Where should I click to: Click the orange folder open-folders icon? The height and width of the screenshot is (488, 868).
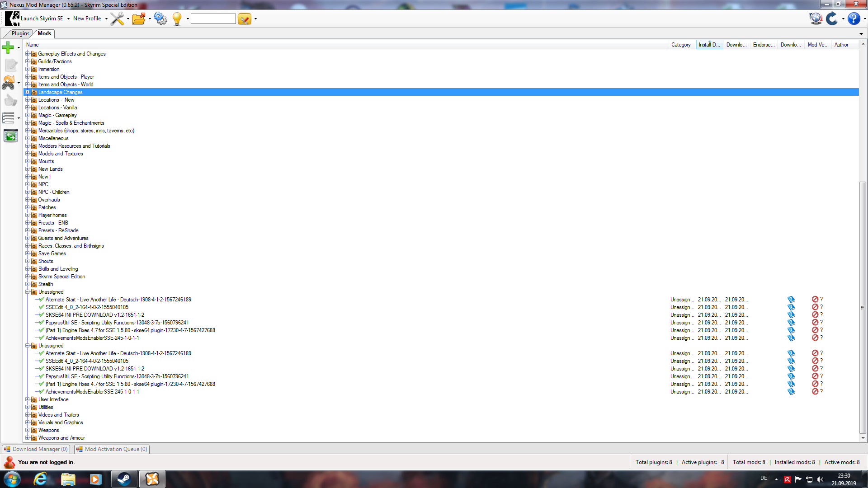tap(139, 19)
